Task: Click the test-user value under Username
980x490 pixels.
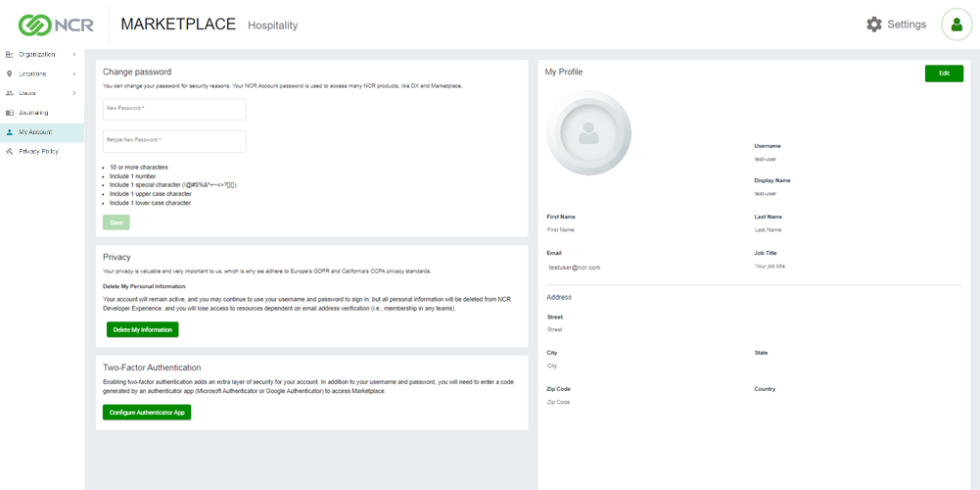Action: 765,159
